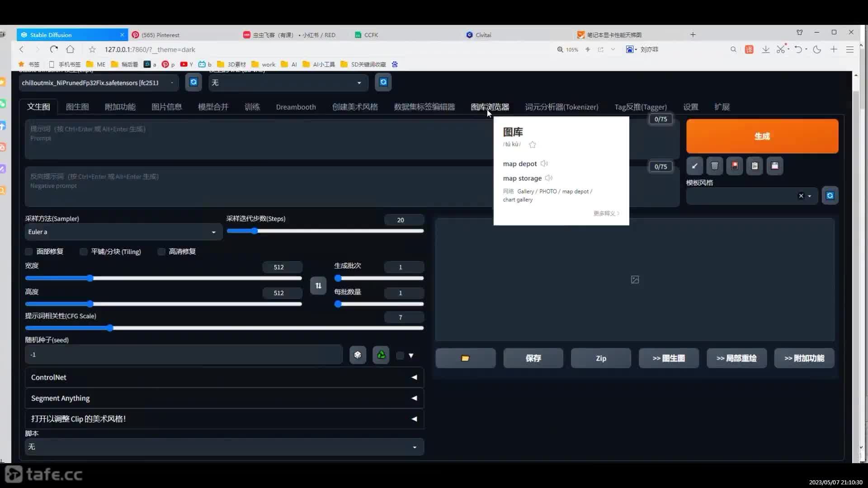The image size is (868, 488).
Task: Open the 脚本 script dropdown
Action: point(224,447)
